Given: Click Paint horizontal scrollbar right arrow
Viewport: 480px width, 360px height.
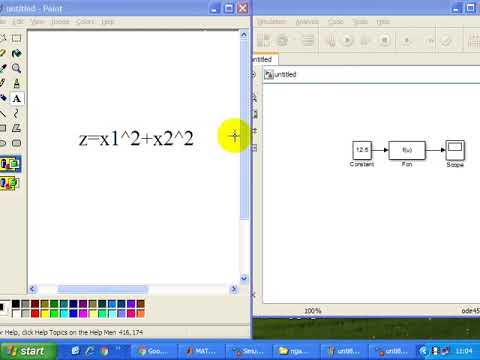Looking at the screenshot, I should tap(234, 289).
